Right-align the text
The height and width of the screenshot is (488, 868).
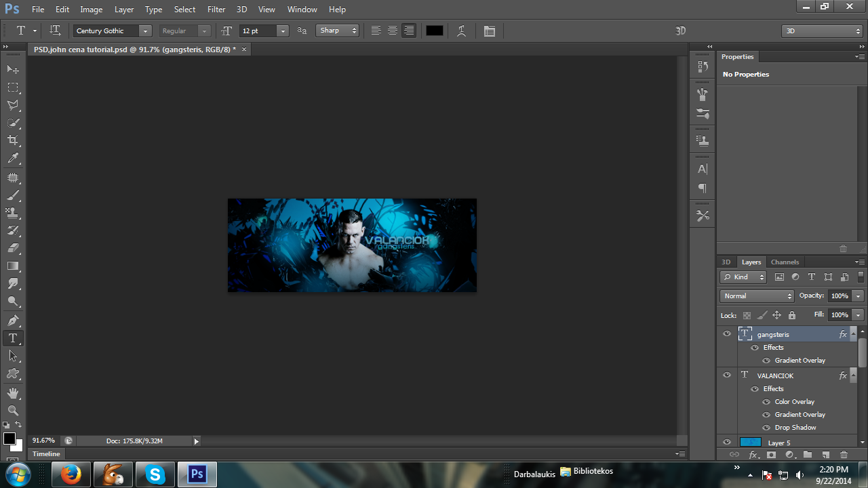[409, 30]
